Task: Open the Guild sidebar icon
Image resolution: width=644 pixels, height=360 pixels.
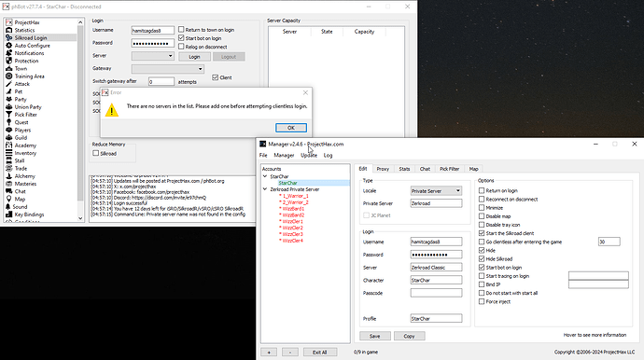Action: [9, 137]
